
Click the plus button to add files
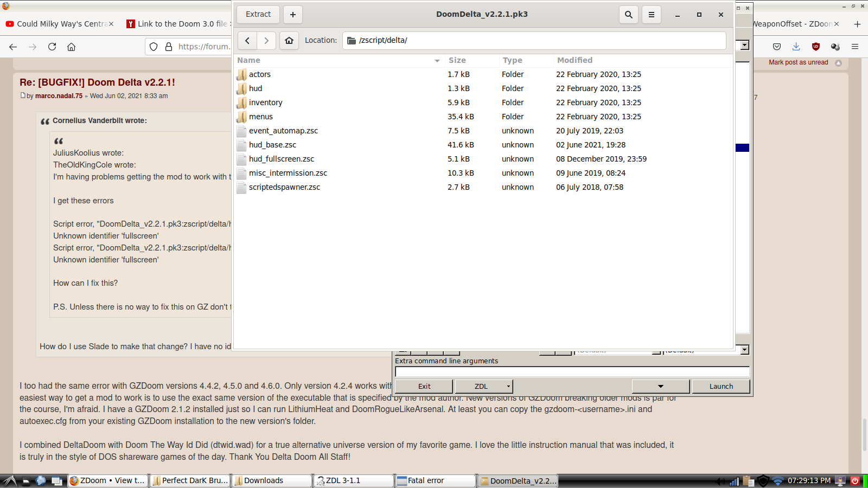point(293,15)
